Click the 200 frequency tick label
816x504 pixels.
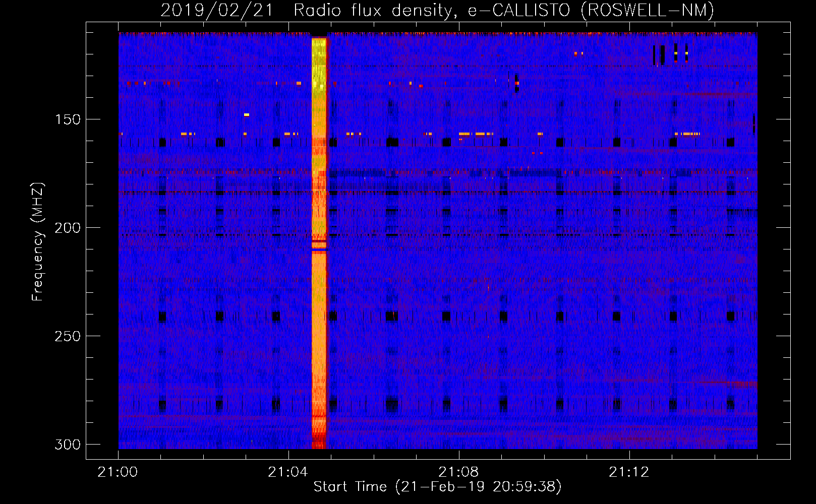point(68,228)
